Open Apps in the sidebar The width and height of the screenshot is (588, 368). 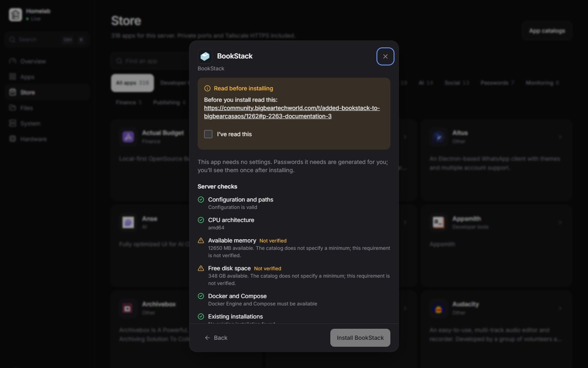click(48, 77)
